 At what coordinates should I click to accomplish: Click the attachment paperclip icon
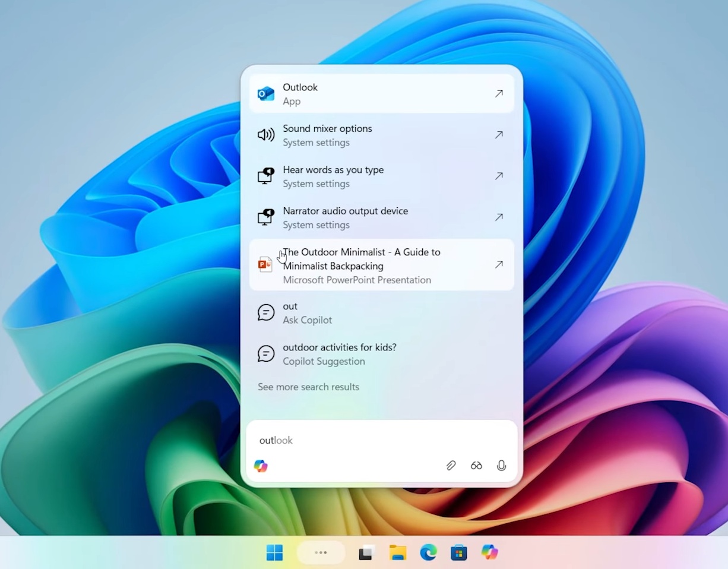click(451, 465)
